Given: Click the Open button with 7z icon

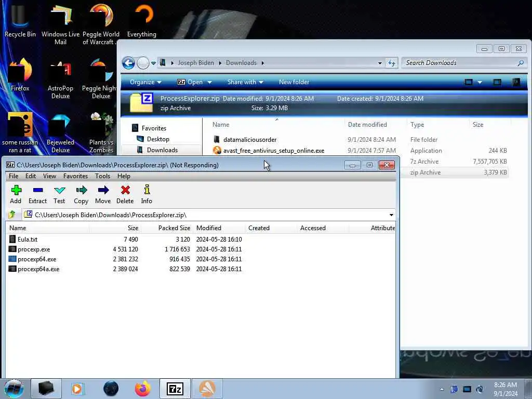Looking at the screenshot, I should (190, 82).
